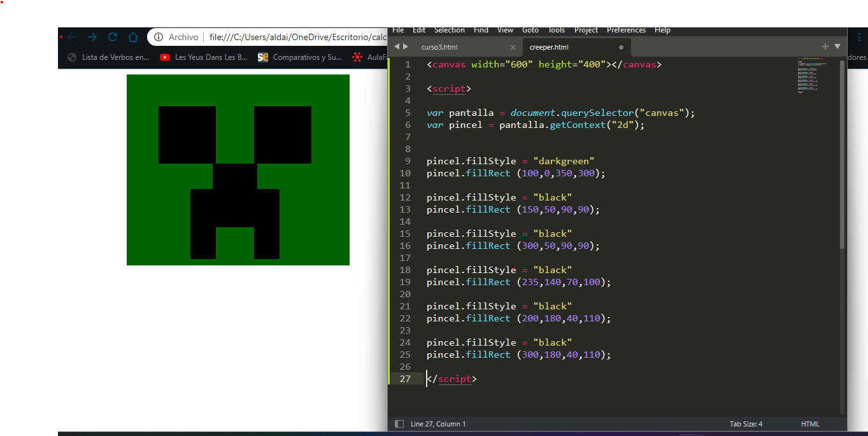Image resolution: width=868 pixels, height=436 pixels.
Task: Add a new tab with plus icon
Action: (x=825, y=46)
